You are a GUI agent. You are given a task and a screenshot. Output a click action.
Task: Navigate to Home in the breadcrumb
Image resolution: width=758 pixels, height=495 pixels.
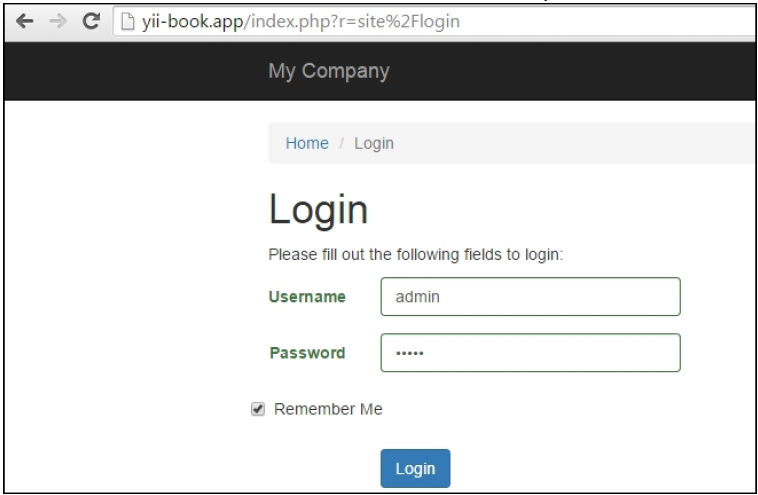[307, 143]
